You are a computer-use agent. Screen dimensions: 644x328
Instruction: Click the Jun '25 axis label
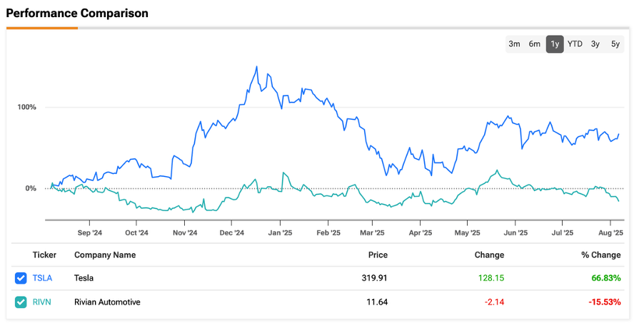click(x=515, y=233)
